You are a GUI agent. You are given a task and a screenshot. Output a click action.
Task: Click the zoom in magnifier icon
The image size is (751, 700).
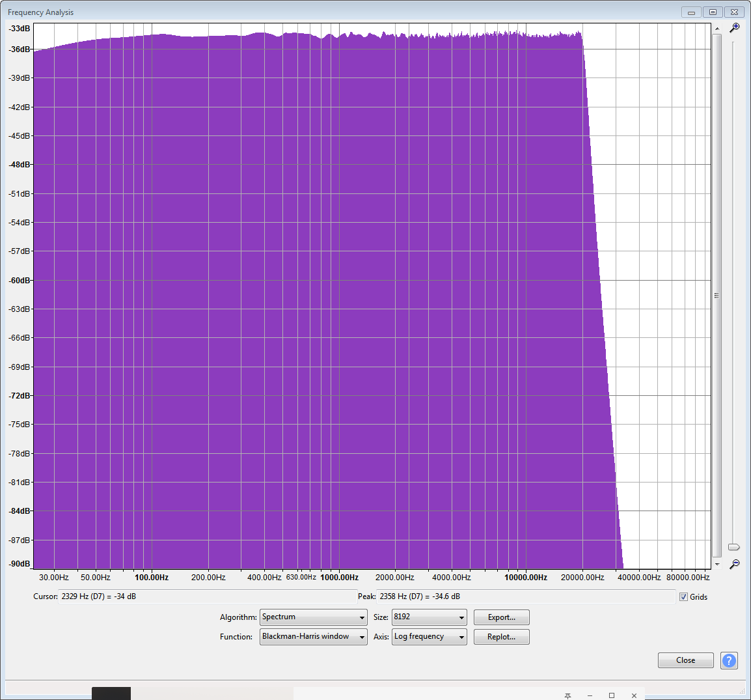734,28
